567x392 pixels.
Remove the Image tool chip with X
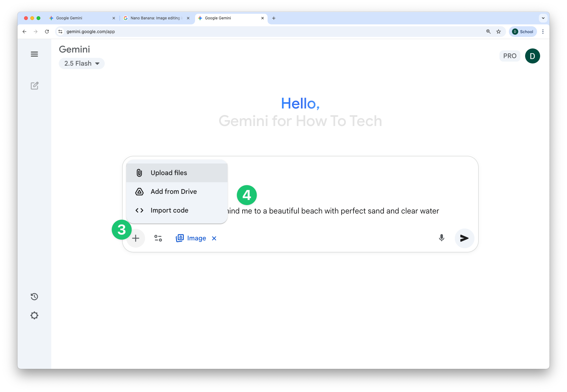point(214,238)
